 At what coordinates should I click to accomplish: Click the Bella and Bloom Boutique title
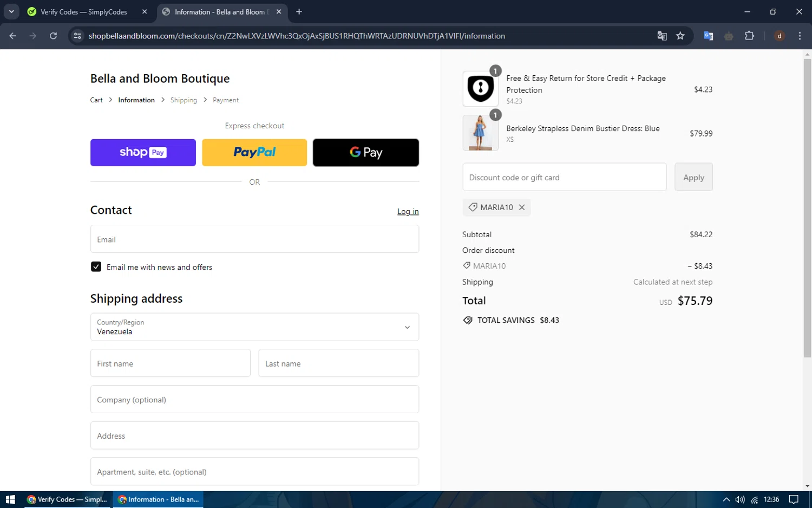(x=160, y=79)
